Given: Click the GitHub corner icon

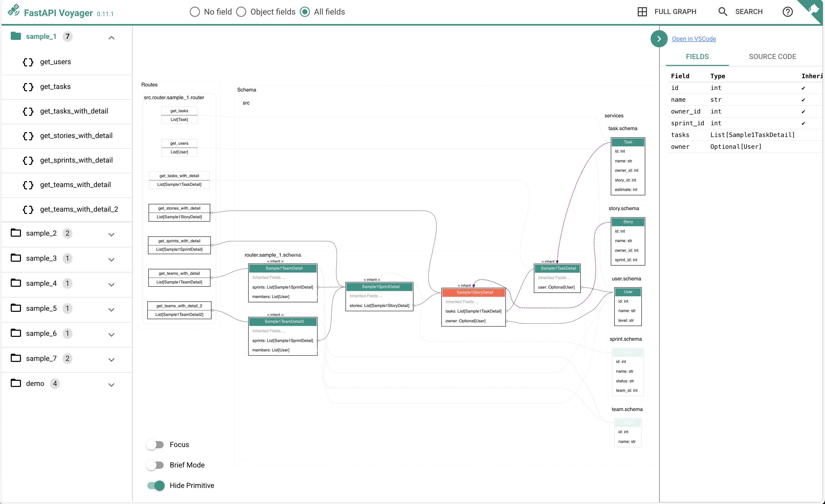Looking at the screenshot, I should coord(814,8).
